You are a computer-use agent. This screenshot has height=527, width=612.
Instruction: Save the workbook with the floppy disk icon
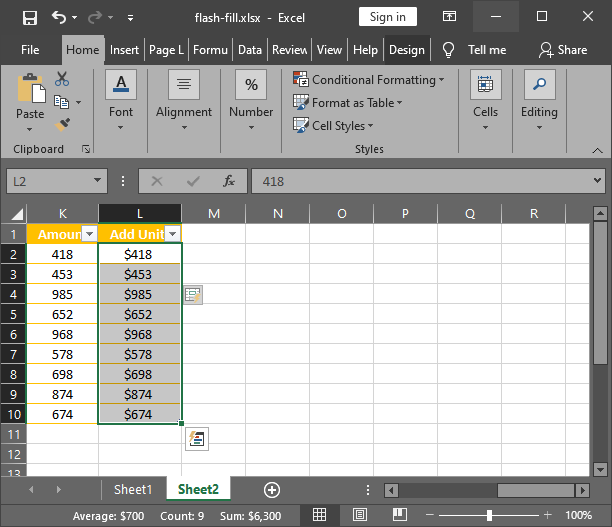30,18
